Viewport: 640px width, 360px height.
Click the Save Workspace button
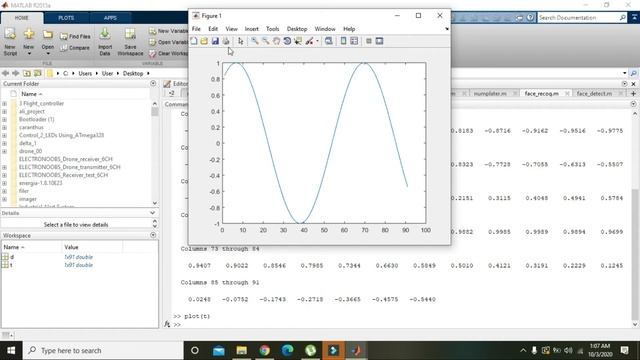[x=130, y=42]
